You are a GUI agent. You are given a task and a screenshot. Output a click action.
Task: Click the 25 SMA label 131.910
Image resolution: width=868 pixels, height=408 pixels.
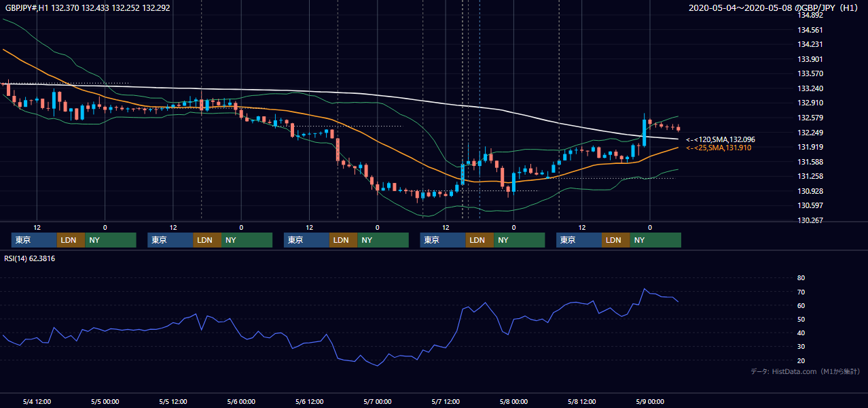[x=719, y=148]
